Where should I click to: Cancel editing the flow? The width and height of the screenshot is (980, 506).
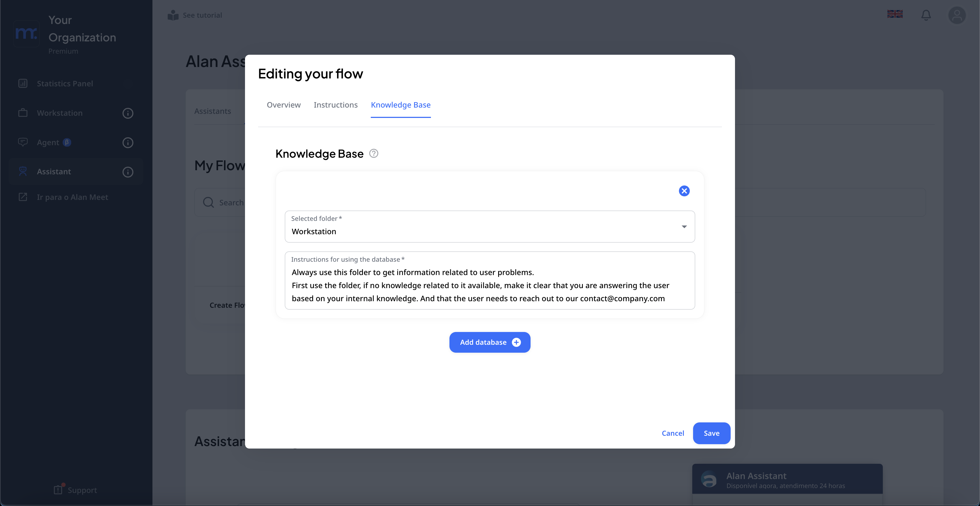(x=673, y=433)
